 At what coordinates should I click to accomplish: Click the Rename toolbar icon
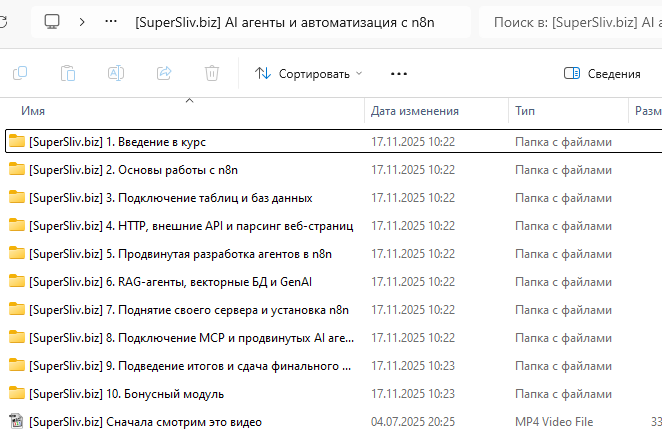point(116,73)
